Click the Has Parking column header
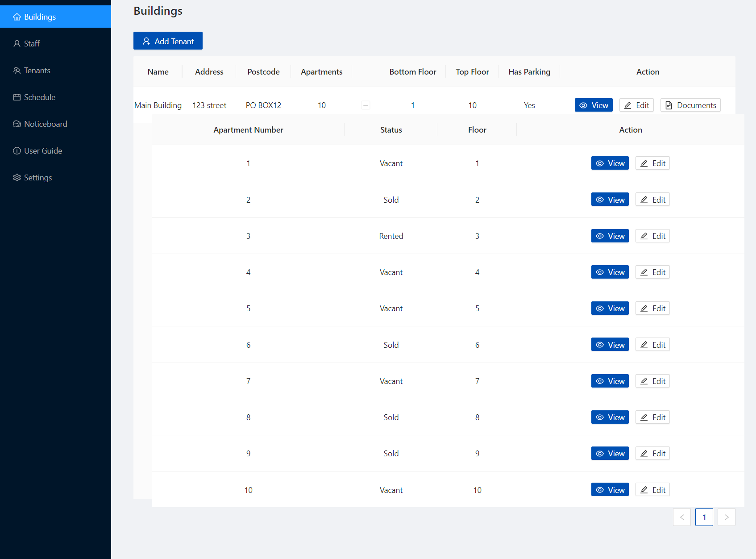 tap(529, 72)
